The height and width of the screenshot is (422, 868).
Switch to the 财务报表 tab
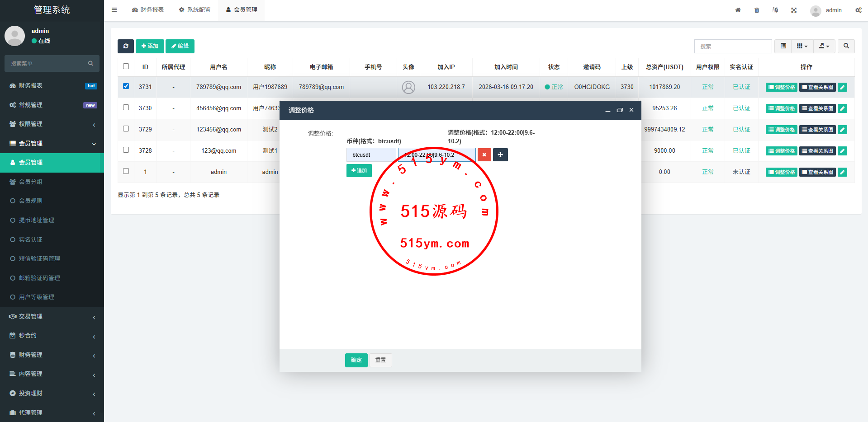[x=148, y=10]
